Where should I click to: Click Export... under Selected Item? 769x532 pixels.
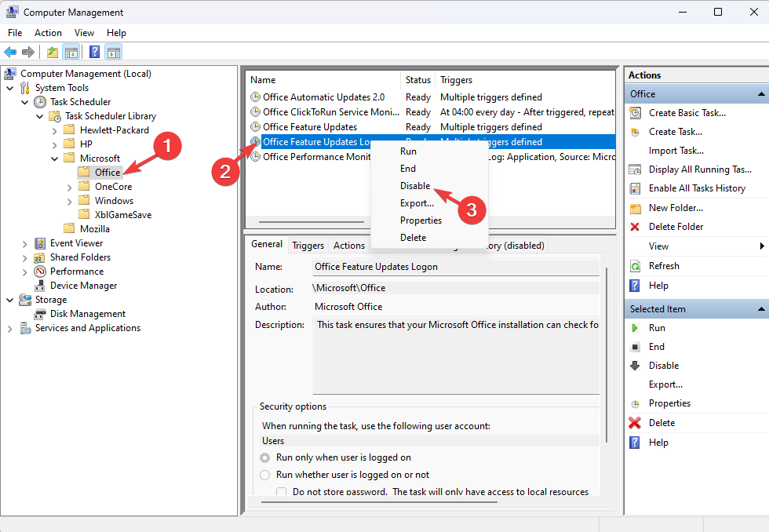(x=665, y=384)
